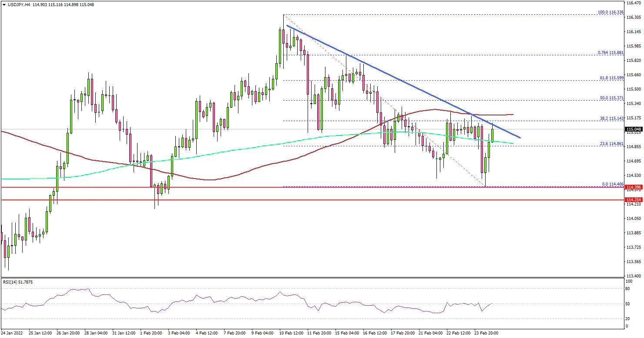Click the 115.048 current price tag
644x338 pixels.
[x=634, y=129]
